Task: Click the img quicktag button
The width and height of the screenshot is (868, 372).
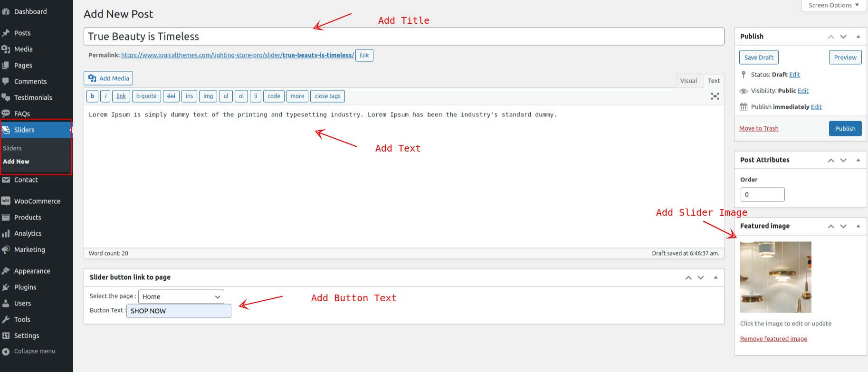Action: 208,96
